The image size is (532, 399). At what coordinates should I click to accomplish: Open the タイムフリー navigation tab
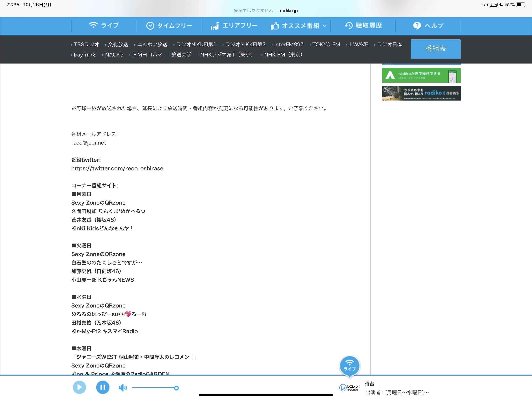coord(169,26)
